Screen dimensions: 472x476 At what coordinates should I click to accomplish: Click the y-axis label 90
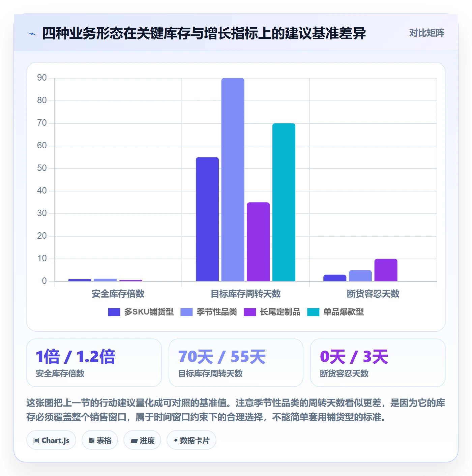click(42, 78)
